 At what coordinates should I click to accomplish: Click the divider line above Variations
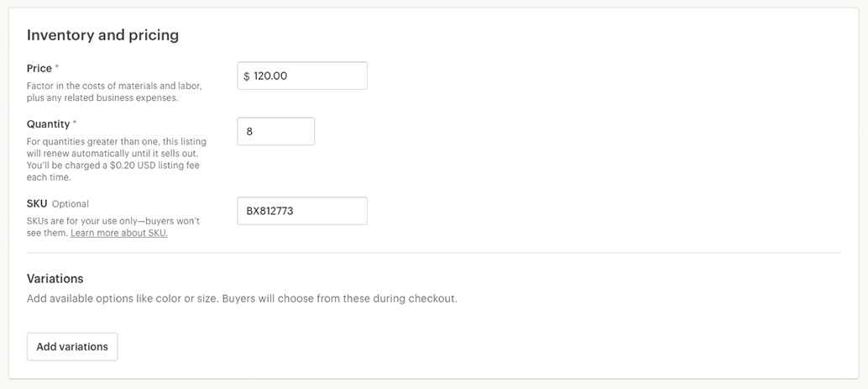click(x=433, y=253)
